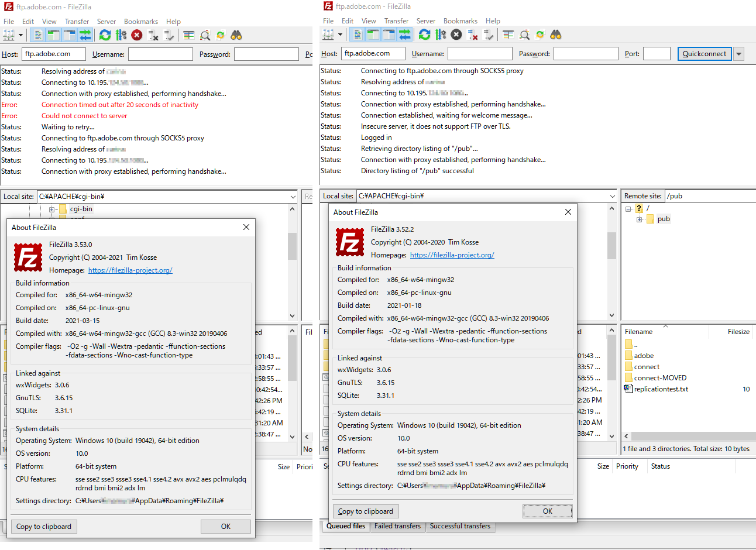The height and width of the screenshot is (550, 756).
Task: Toggle local directory tree in the 3.53.0 window
Action: click(53, 35)
